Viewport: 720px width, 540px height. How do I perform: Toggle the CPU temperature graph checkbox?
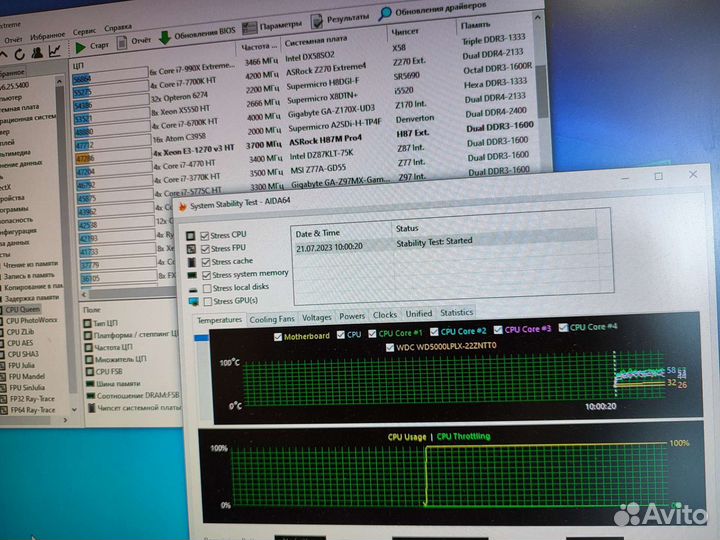coord(341,335)
